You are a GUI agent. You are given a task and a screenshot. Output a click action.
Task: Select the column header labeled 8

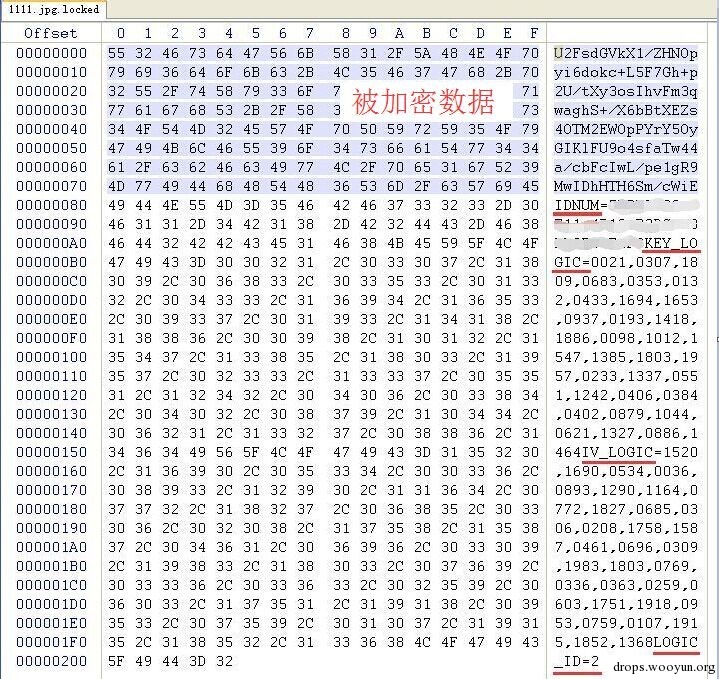[x=346, y=33]
